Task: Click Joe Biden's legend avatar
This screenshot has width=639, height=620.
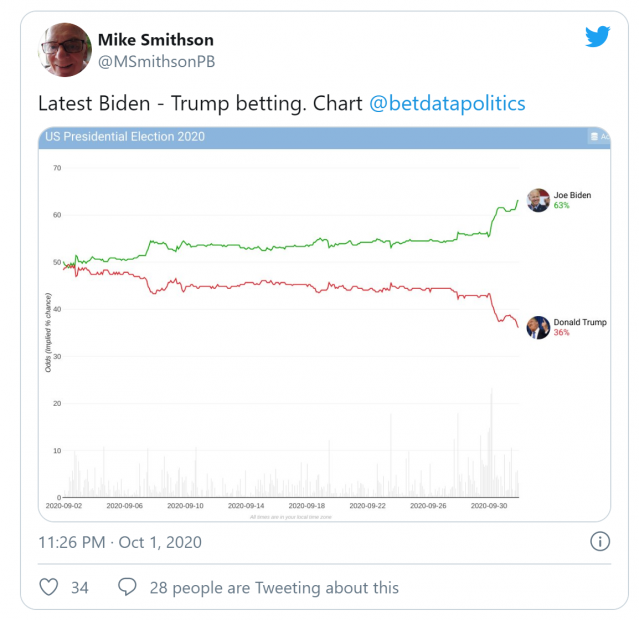Action: click(x=538, y=200)
